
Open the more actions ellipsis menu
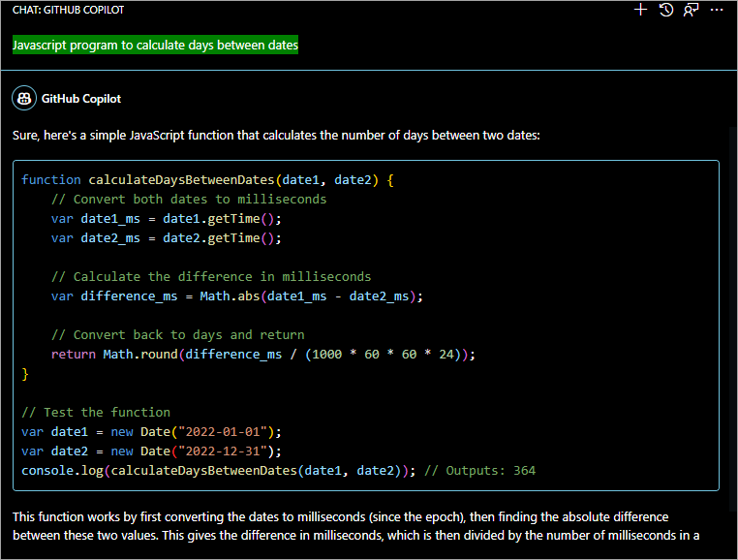coord(717,10)
